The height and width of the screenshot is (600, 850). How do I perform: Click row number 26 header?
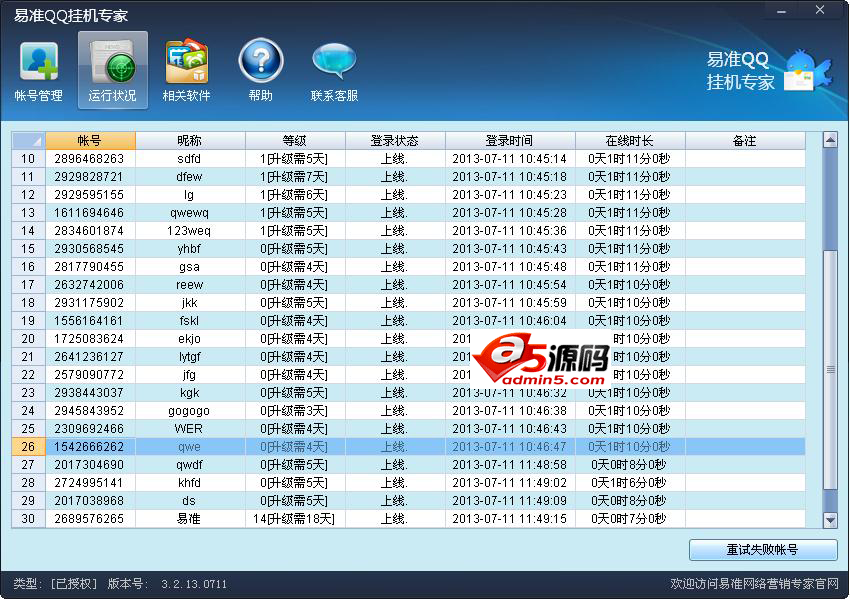(x=28, y=447)
